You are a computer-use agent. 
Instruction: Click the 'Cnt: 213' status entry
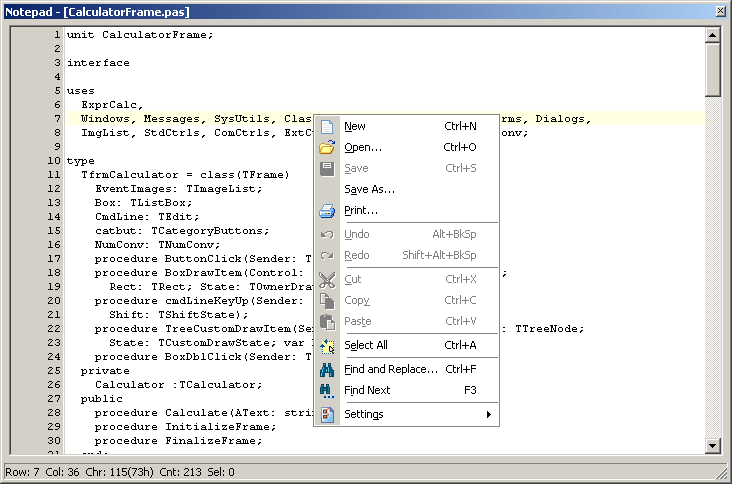[x=180, y=472]
